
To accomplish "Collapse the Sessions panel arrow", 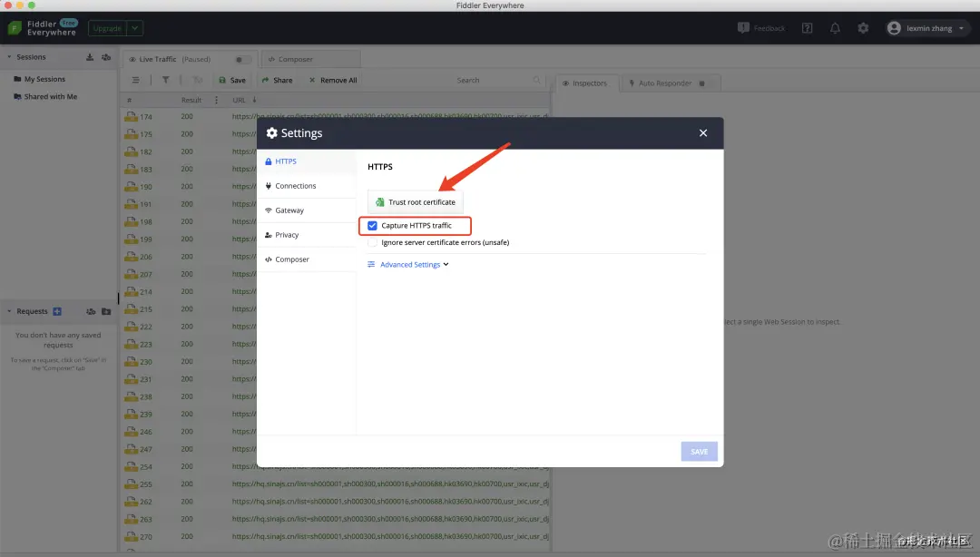I will click(x=9, y=57).
